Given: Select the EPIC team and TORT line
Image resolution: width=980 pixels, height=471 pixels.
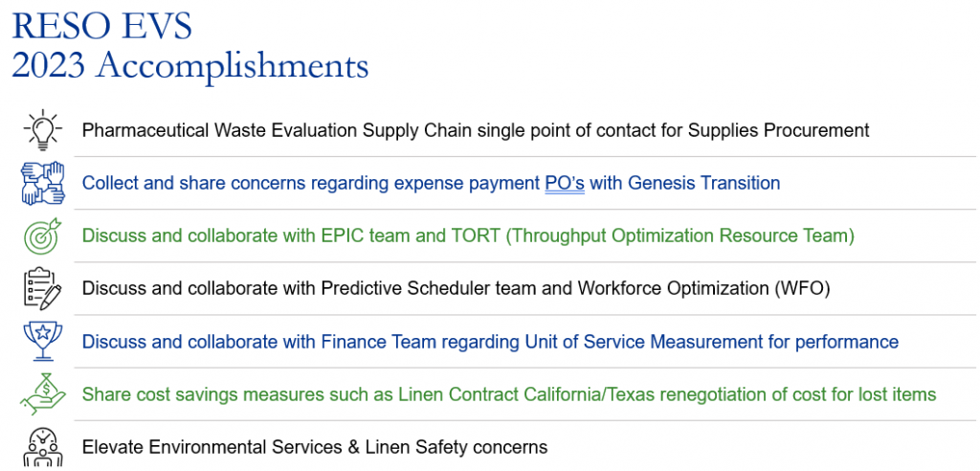Looking at the screenshot, I should 468,235.
